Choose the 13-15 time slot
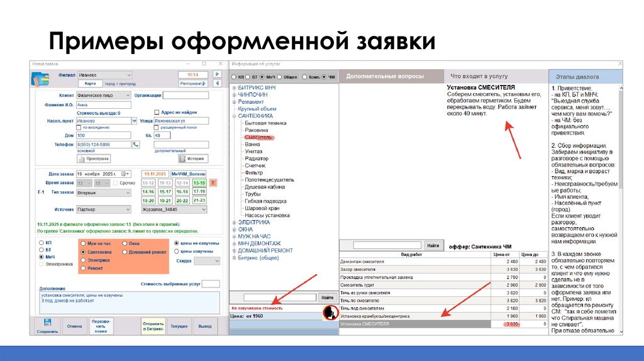 [199, 183]
